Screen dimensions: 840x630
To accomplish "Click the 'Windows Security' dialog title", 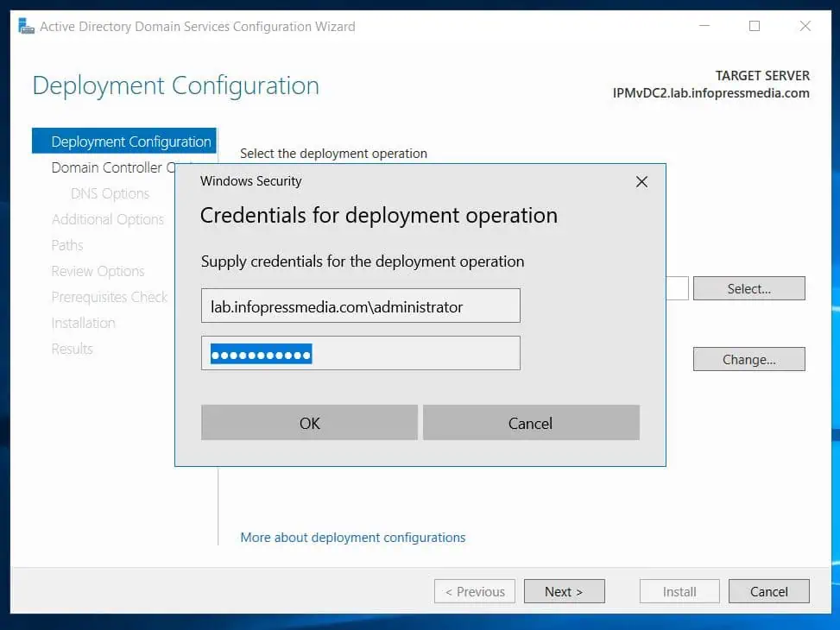I will pyautogui.click(x=250, y=181).
